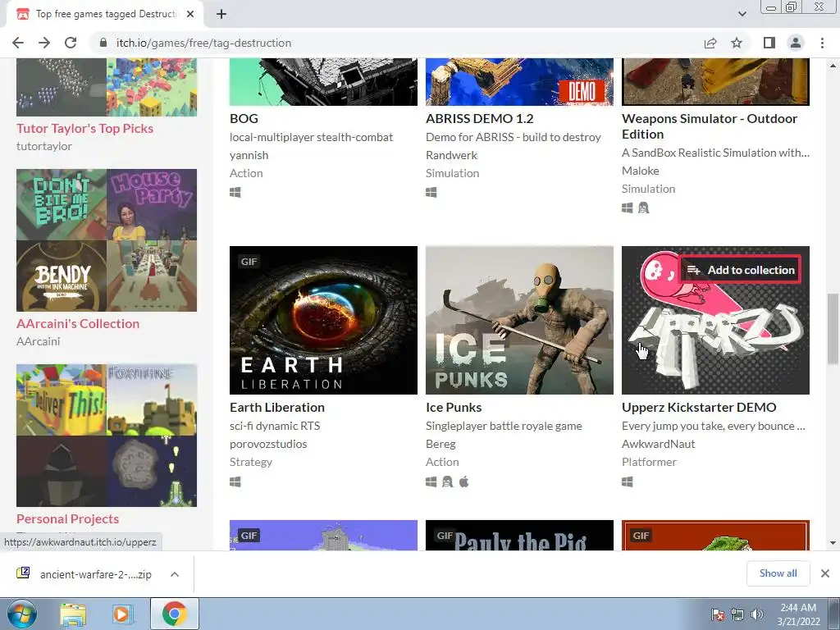Click the Strategy genre under Earth Liberation
840x630 pixels.
click(251, 462)
